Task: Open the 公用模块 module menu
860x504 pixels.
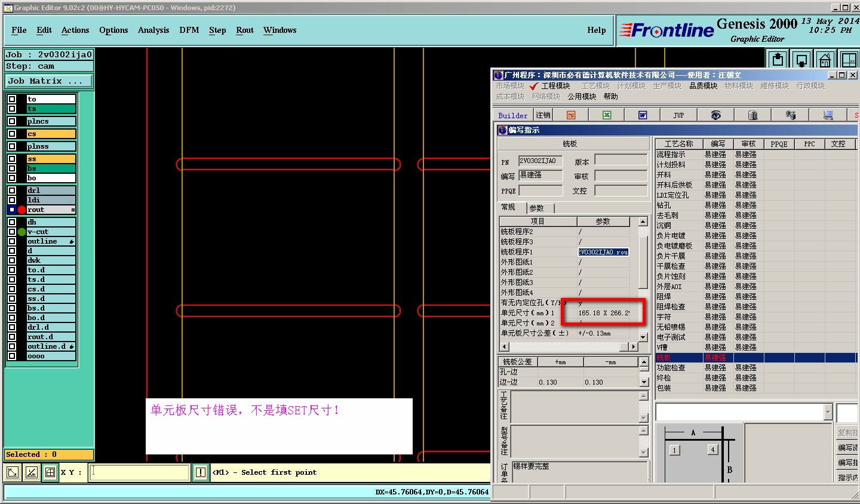Action: coord(582,96)
